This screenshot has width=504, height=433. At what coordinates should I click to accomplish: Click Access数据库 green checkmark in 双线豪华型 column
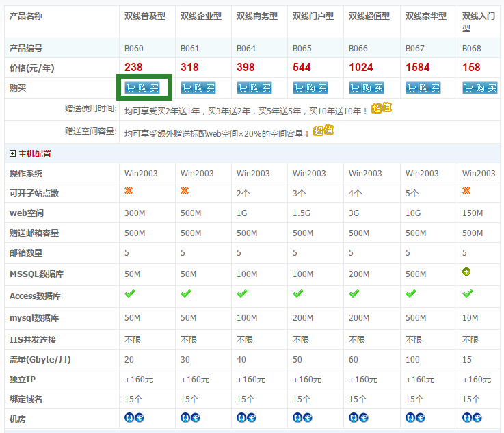[410, 293]
